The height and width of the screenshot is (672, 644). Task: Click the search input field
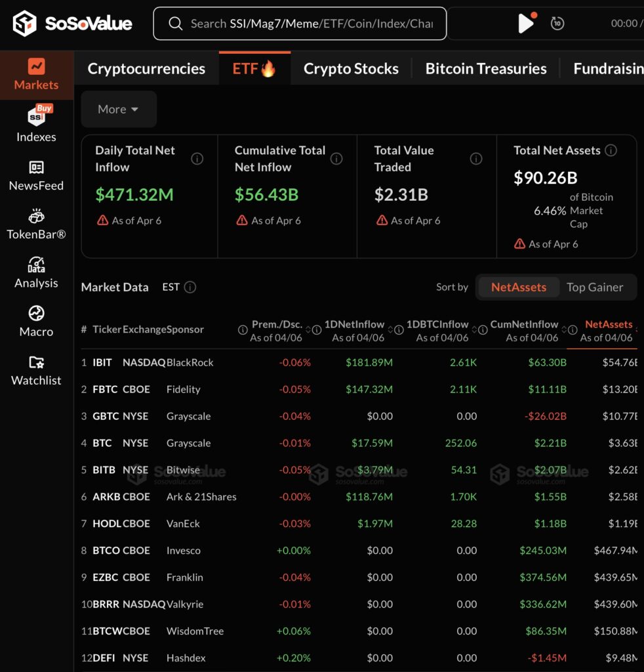pyautogui.click(x=299, y=23)
